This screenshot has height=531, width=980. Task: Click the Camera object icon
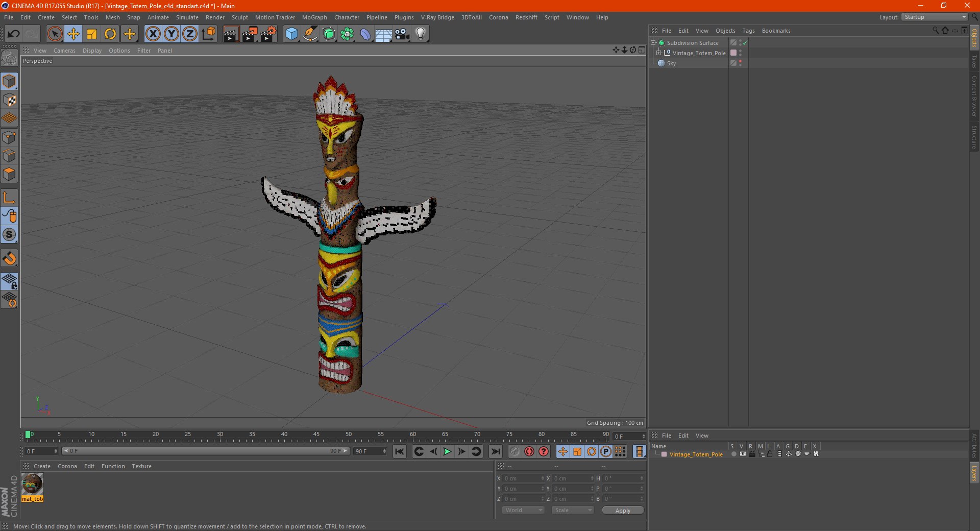coord(402,34)
